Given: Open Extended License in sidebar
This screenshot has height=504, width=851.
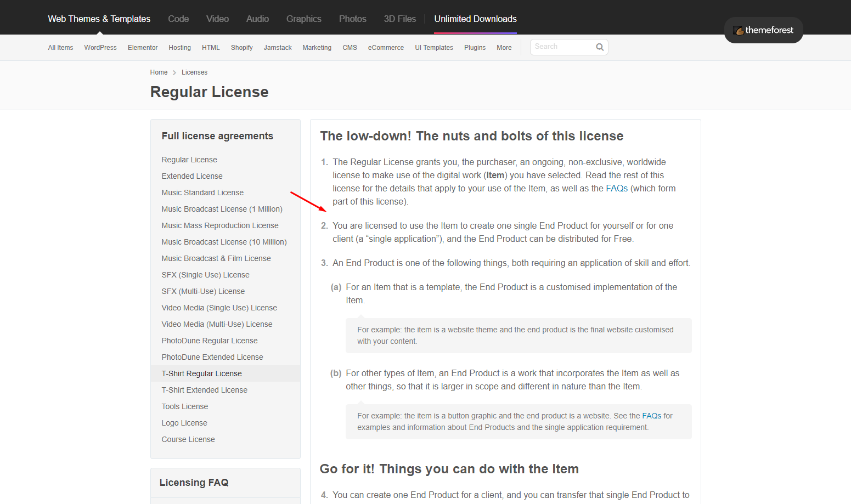Looking at the screenshot, I should [192, 176].
